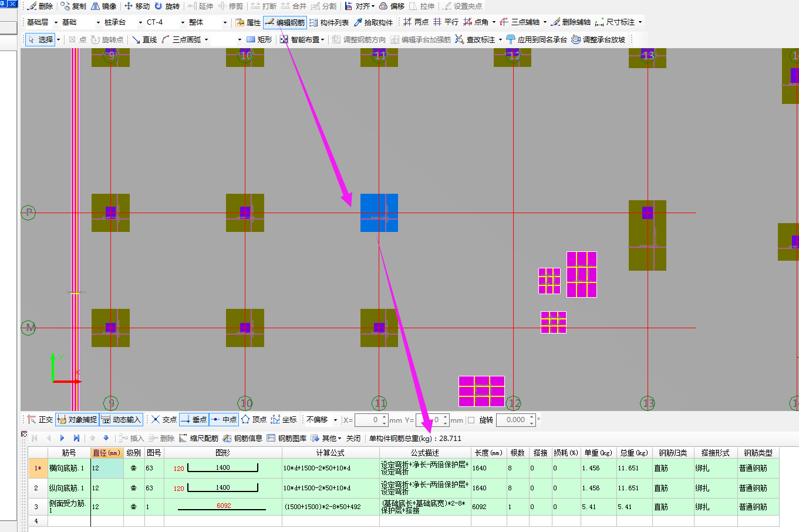Screen dimensions: 799x532
Task: Click 应用到同名承台 tool
Action: click(537, 39)
